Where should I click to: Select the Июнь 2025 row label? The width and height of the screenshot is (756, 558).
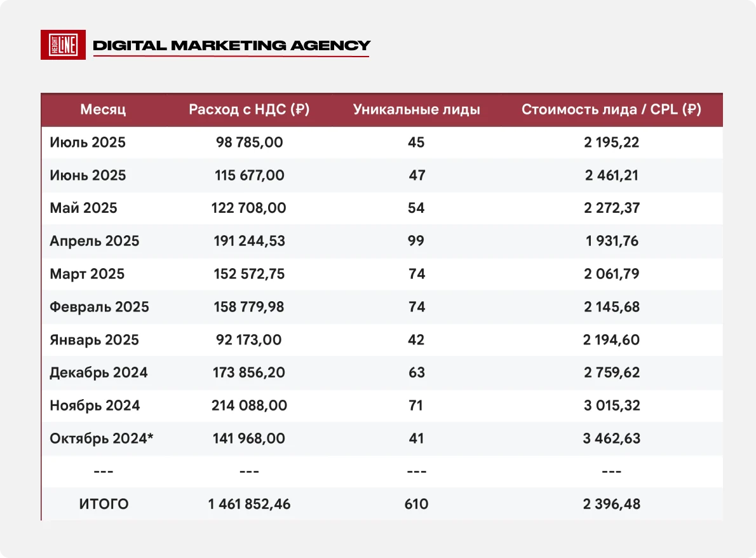tap(88, 175)
